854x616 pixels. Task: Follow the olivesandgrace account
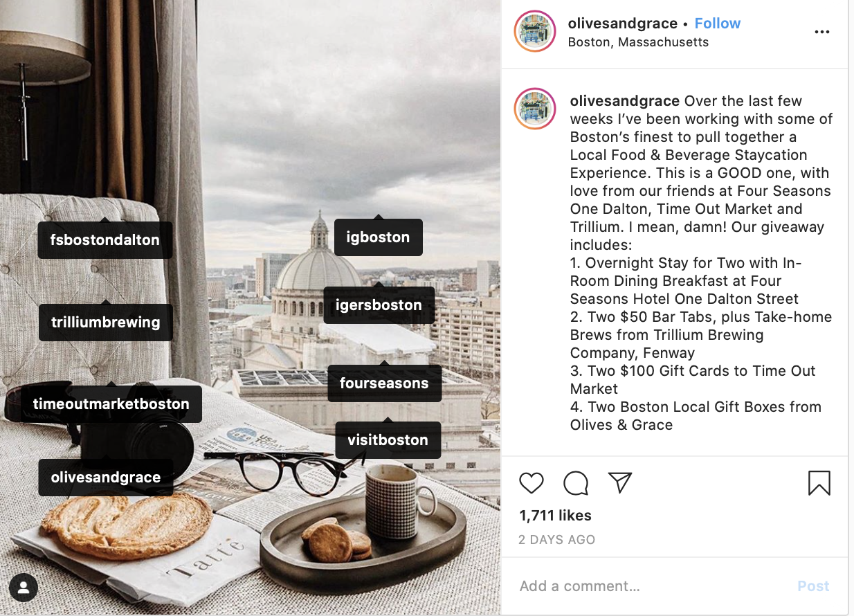[x=718, y=24]
